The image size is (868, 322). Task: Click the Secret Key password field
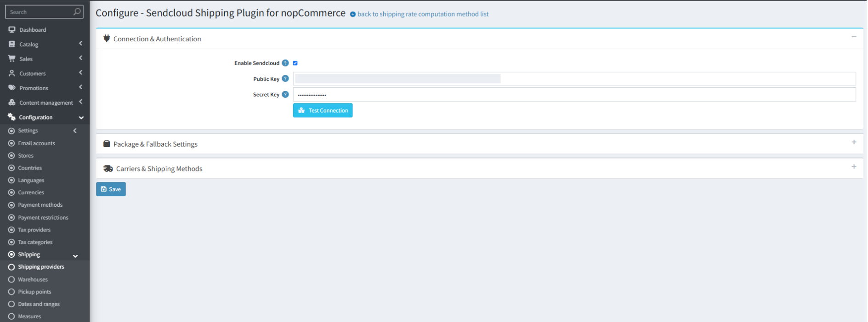(574, 95)
